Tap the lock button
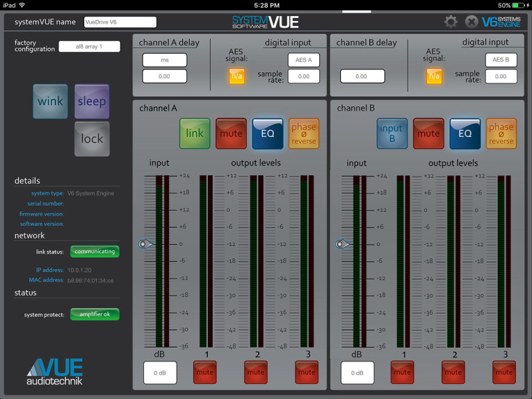Viewport: 532px width, 399px height. pyautogui.click(x=92, y=139)
